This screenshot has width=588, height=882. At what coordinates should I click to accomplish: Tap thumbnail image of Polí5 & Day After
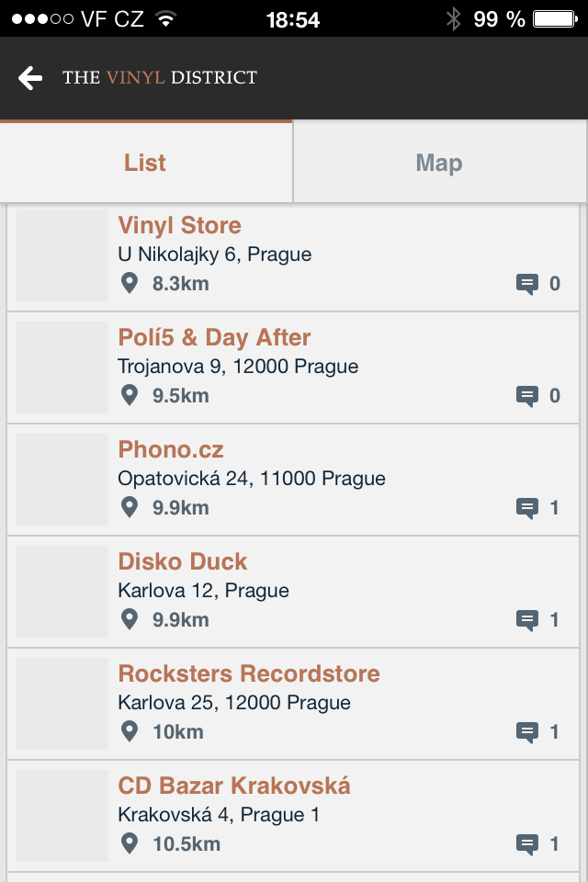pos(62,367)
